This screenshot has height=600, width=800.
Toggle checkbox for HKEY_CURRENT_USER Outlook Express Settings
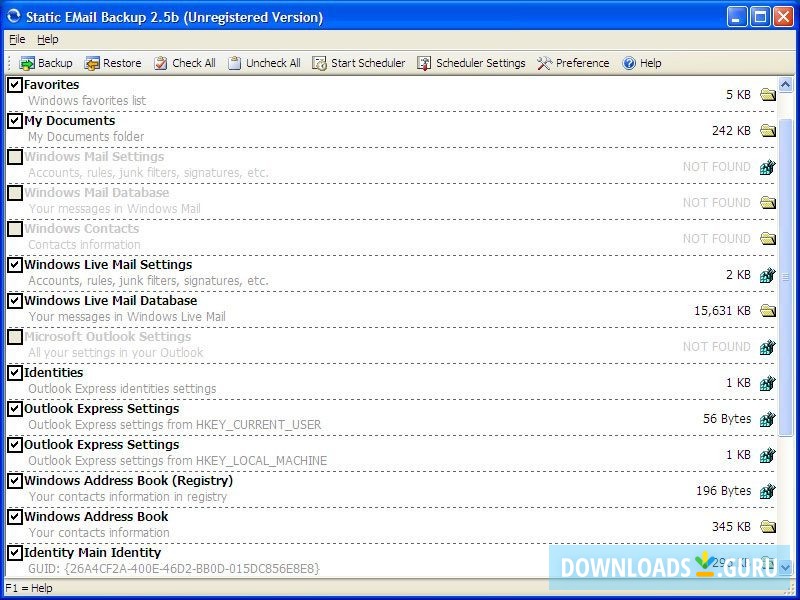click(x=15, y=409)
